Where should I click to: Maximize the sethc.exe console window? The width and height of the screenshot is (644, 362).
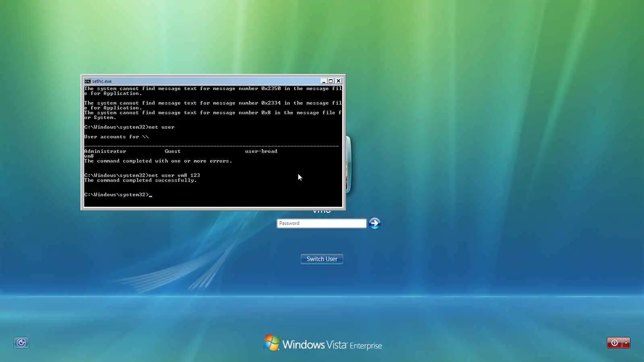pos(331,81)
